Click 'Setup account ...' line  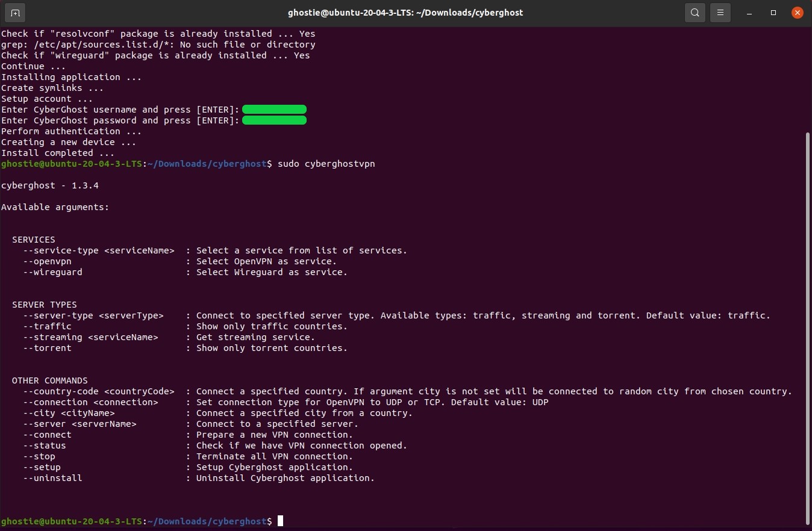coord(47,99)
